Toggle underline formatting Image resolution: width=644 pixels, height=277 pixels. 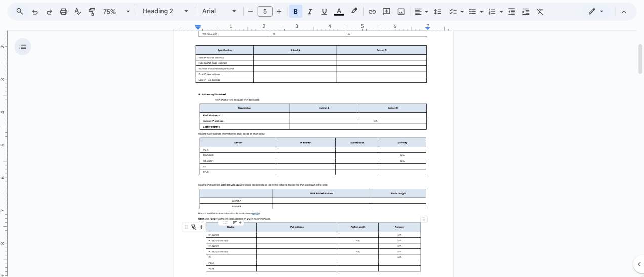pos(324,11)
